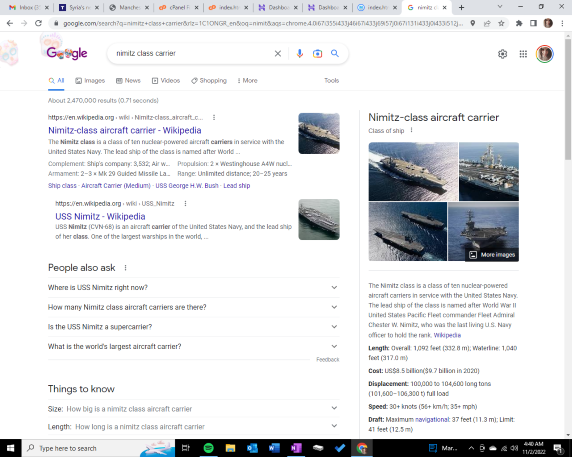Follow the 'USS George H.W. Bush' link
572x457 pixels.
click(x=187, y=186)
